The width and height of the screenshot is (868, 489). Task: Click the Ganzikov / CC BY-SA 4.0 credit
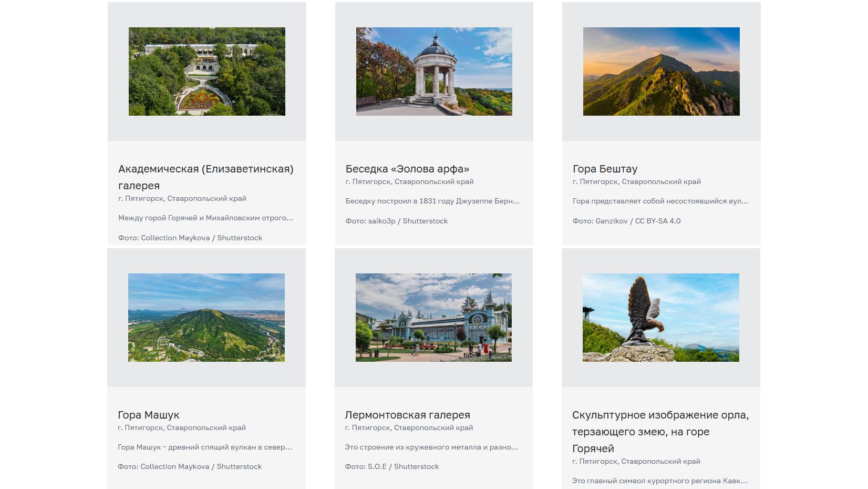pyautogui.click(x=626, y=221)
